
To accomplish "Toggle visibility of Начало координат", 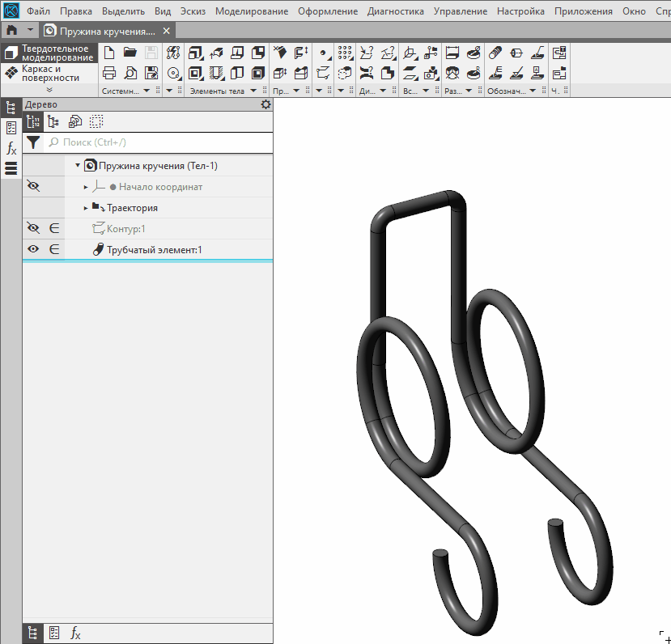I will coord(33,187).
